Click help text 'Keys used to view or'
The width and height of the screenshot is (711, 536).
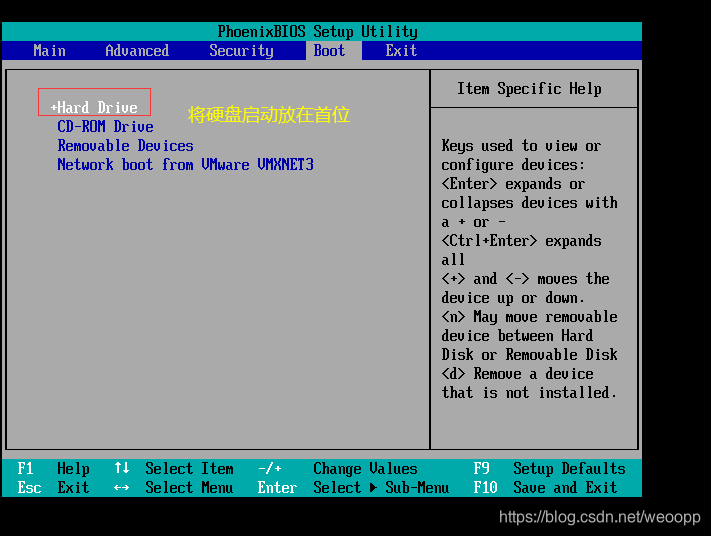pos(521,146)
